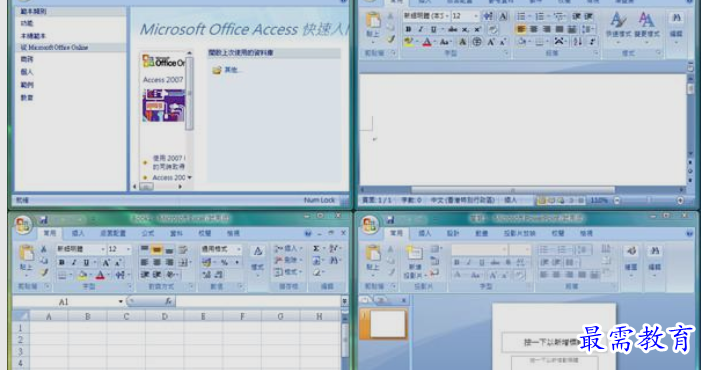Toggle Italic in the Word ribbon

click(x=421, y=29)
